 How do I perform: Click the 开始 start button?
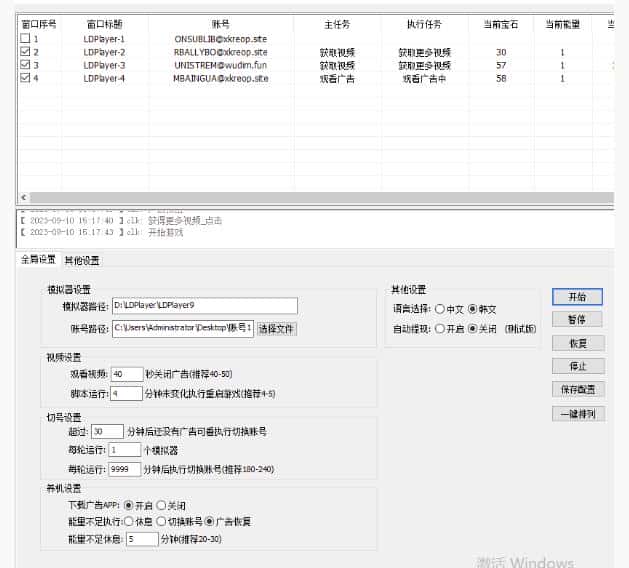(577, 297)
